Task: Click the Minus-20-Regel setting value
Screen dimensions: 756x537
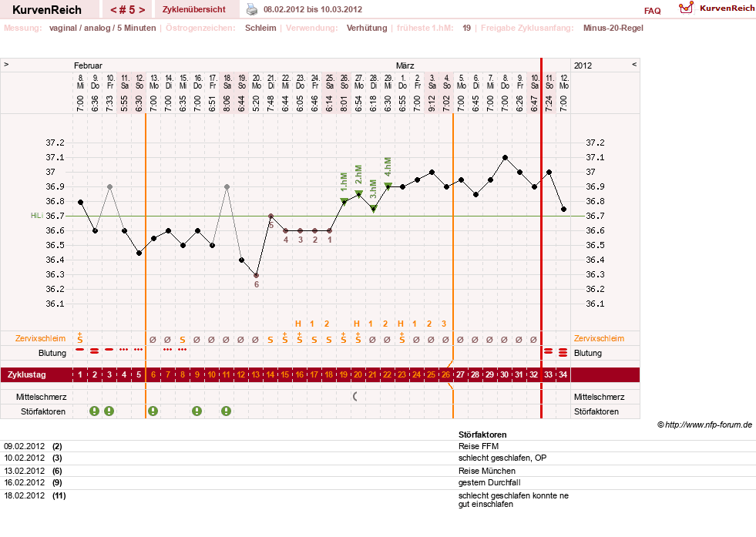Action: click(613, 28)
